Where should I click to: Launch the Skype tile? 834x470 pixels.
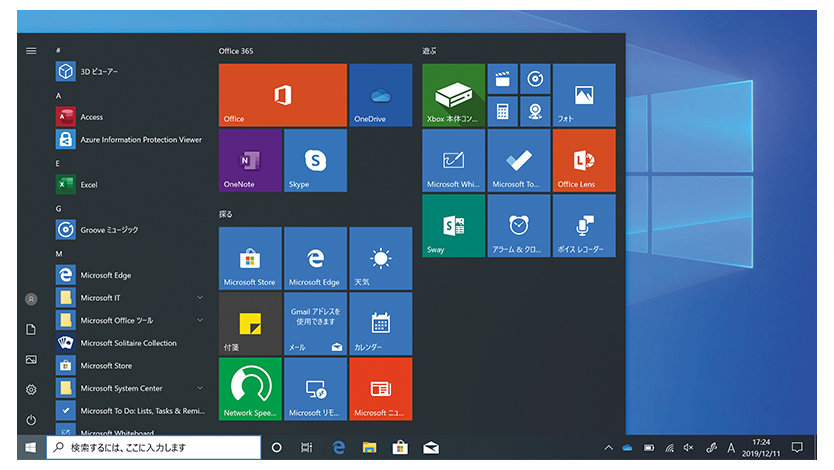click(315, 160)
